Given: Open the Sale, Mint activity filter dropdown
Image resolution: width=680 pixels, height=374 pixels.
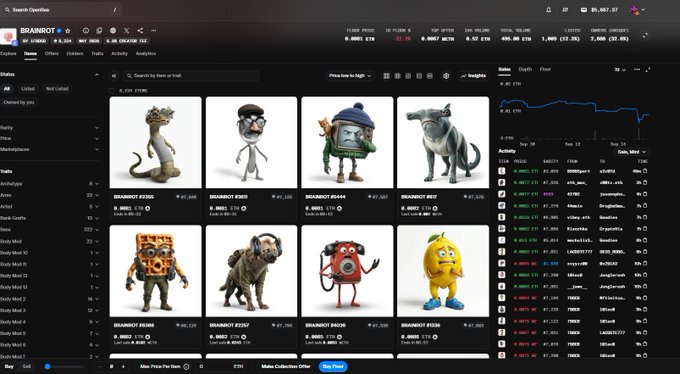Looking at the screenshot, I should (x=631, y=152).
